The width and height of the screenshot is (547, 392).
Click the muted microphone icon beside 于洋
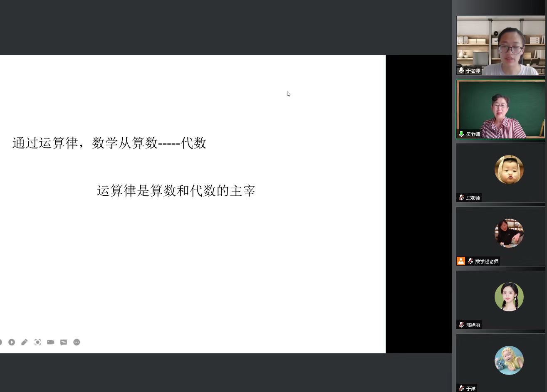(461, 388)
